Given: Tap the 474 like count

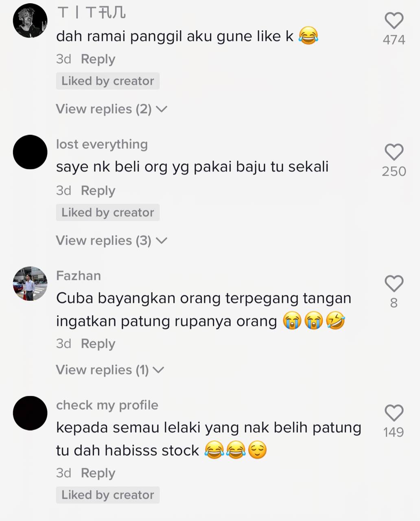Looking at the screenshot, I should pos(394,40).
